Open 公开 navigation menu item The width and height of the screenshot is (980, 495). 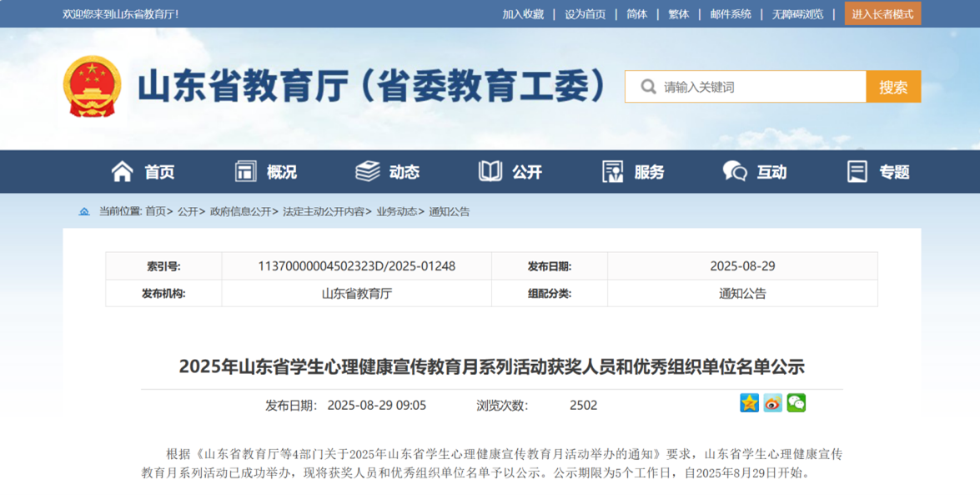pyautogui.click(x=527, y=172)
